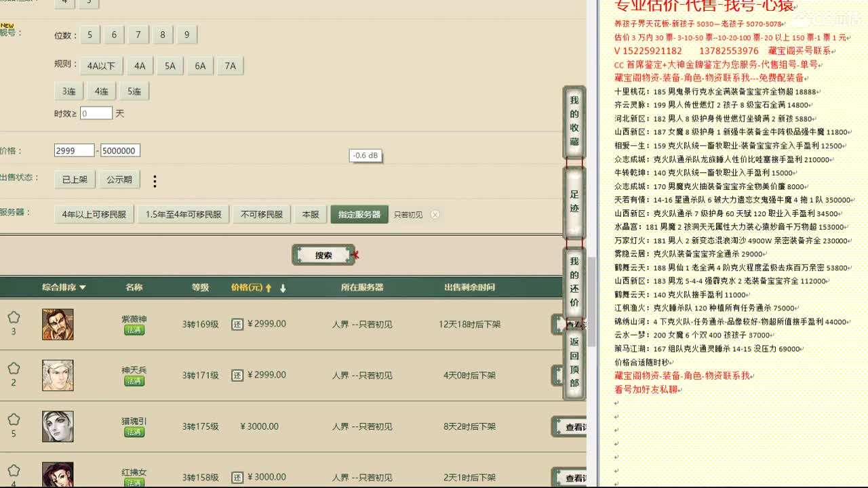The image size is (868, 488).
Task: Click the 指定服务器 server button
Action: [x=359, y=214]
